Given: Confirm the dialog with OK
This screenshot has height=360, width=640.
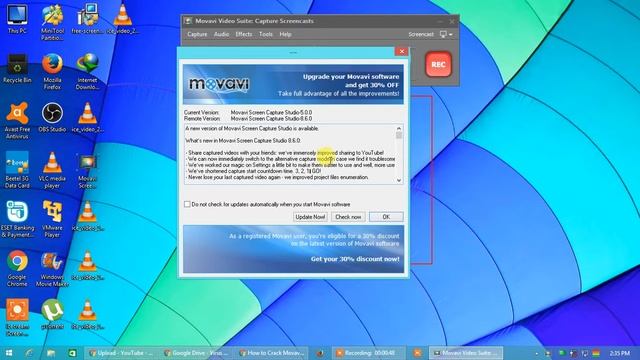Looking at the screenshot, I should tap(386, 217).
